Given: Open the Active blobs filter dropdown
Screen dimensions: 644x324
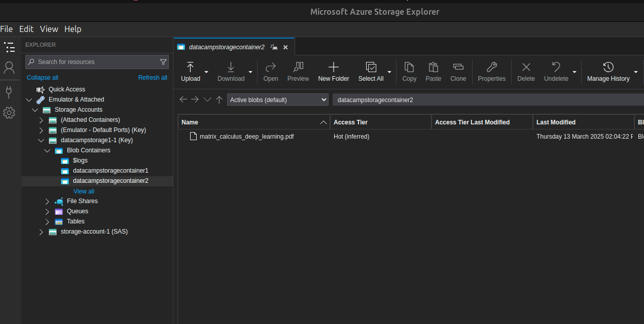Looking at the screenshot, I should (x=277, y=100).
